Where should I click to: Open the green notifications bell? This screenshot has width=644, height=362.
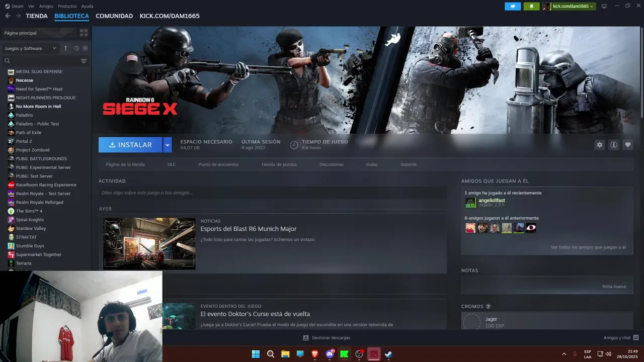pos(531,6)
